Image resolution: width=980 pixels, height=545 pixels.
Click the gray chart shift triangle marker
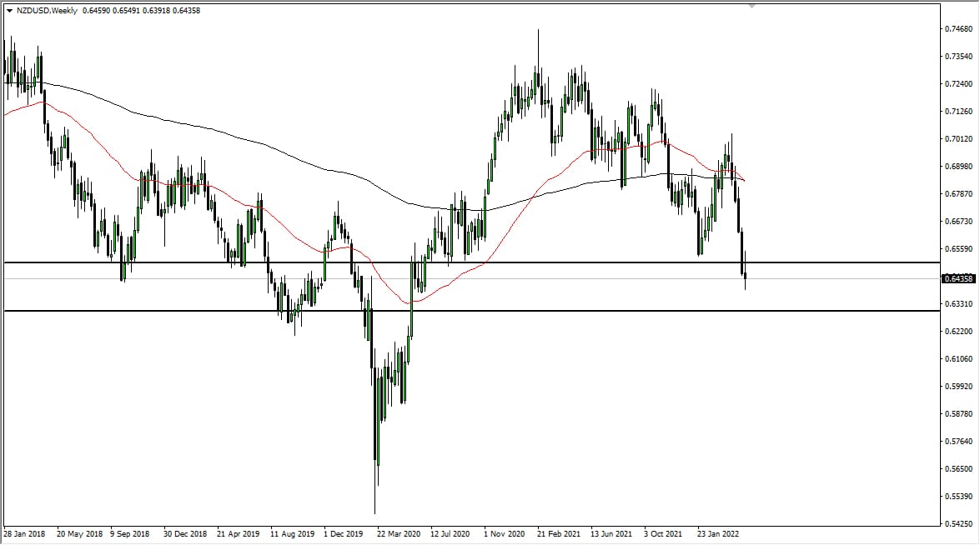(x=752, y=6)
